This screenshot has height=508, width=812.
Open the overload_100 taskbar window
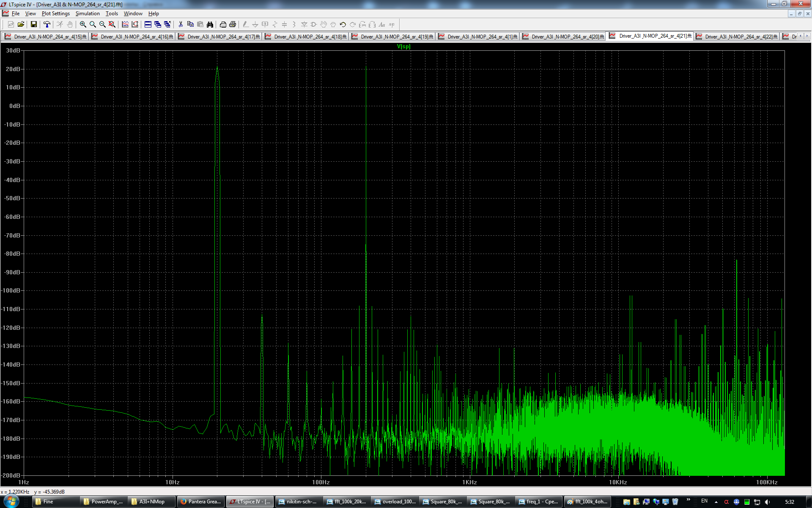395,502
